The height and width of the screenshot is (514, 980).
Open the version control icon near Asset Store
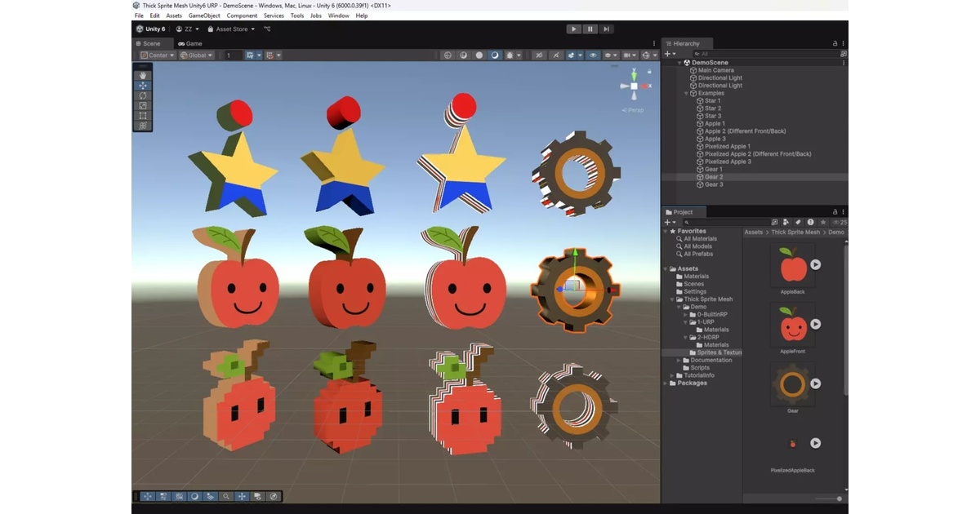point(267,29)
